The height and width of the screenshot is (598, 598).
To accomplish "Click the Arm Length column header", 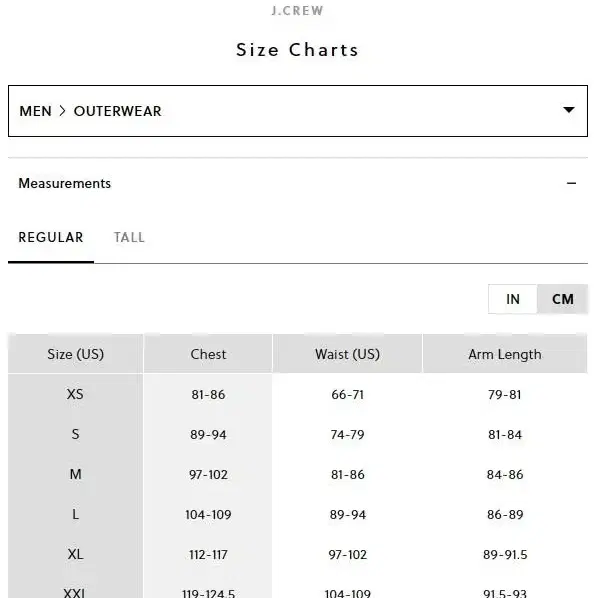I will point(505,354).
